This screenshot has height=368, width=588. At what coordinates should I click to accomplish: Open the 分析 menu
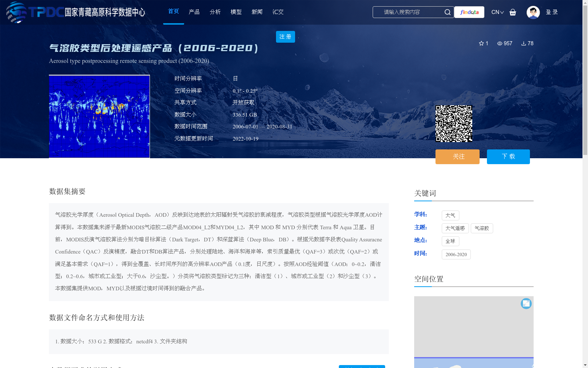coord(215,12)
